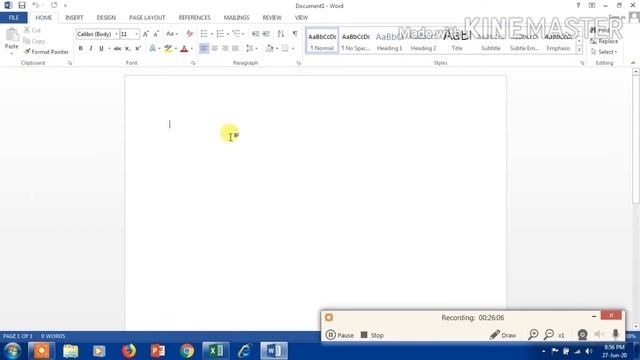Undo the last action

tap(36, 5)
